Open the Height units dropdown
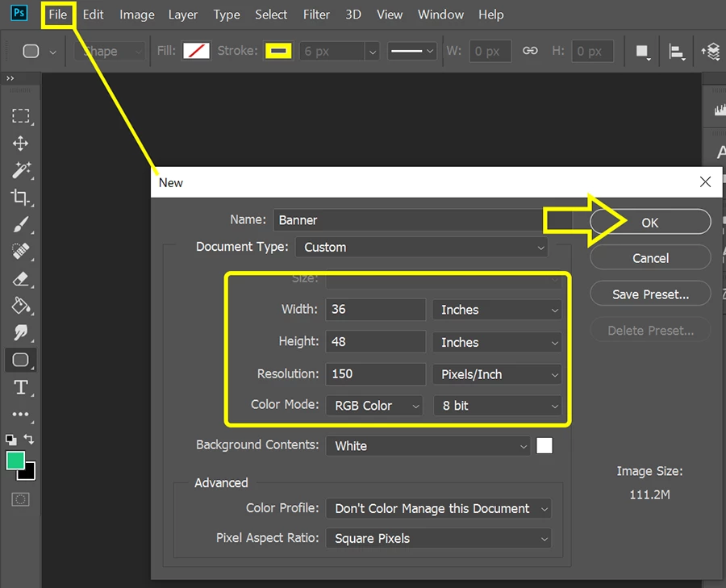726x588 pixels. click(497, 343)
